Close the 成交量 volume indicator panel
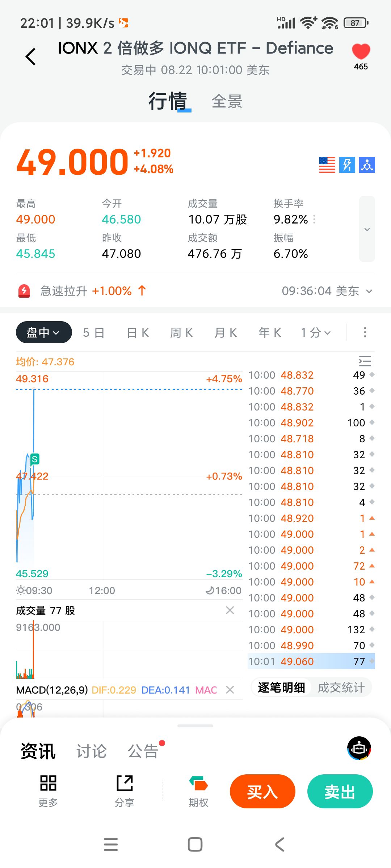The image size is (391, 868). (230, 610)
